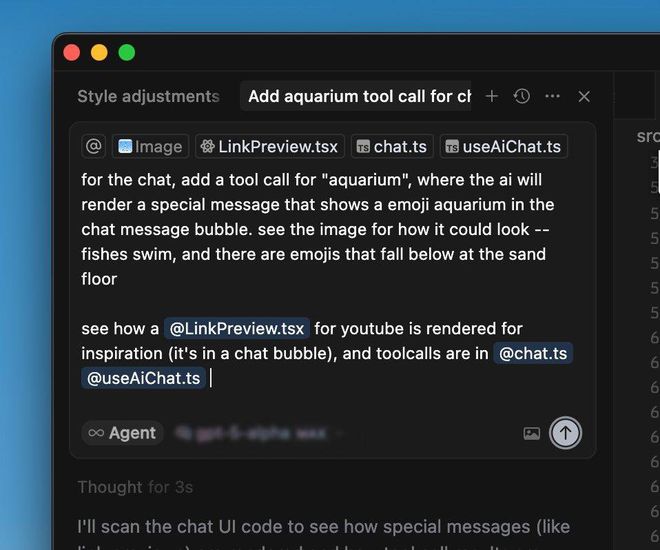Open the Agent mode dropdown
The height and width of the screenshot is (550, 660).
tap(123, 433)
